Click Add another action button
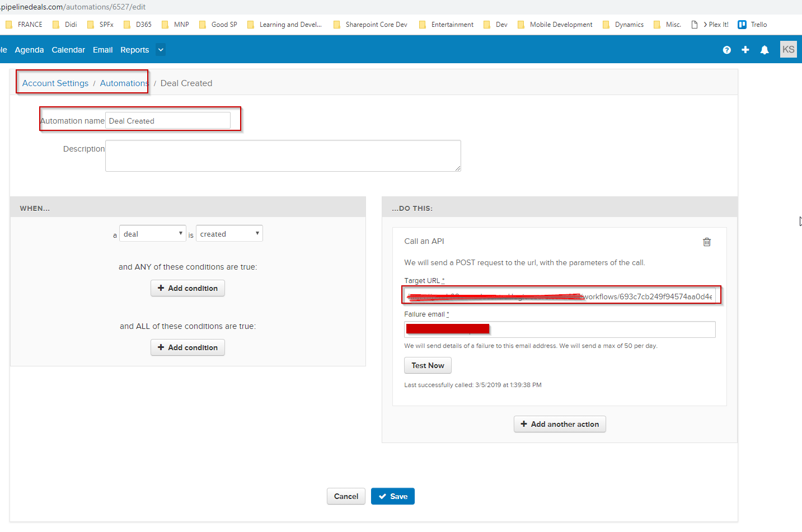 tap(559, 424)
